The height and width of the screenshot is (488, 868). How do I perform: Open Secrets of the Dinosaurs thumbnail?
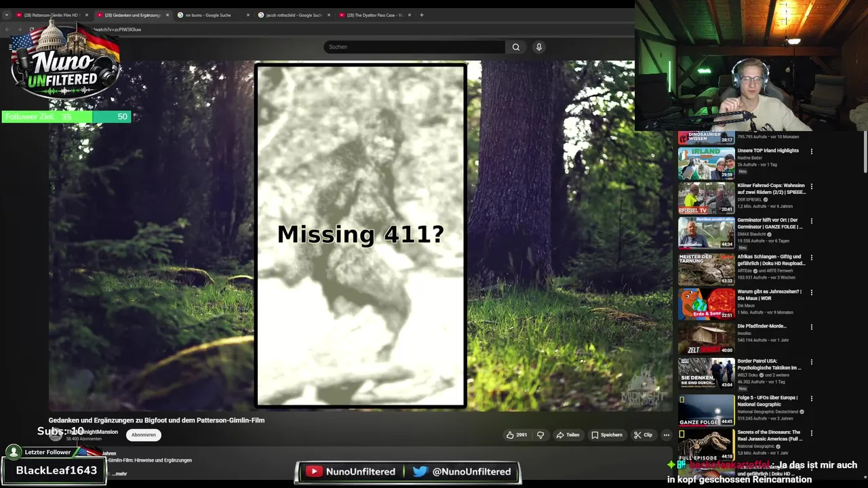pyautogui.click(x=706, y=445)
